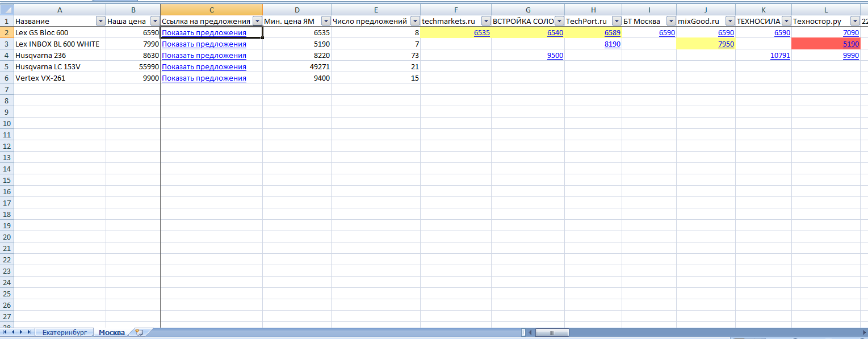This screenshot has height=339, width=868.
Task: Open Мин. цена ЯМ filter dropdown
Action: pos(326,21)
